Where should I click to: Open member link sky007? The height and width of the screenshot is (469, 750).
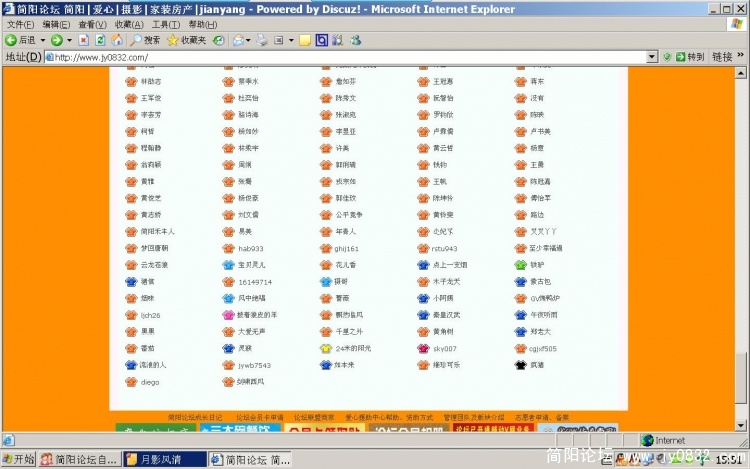[445, 349]
